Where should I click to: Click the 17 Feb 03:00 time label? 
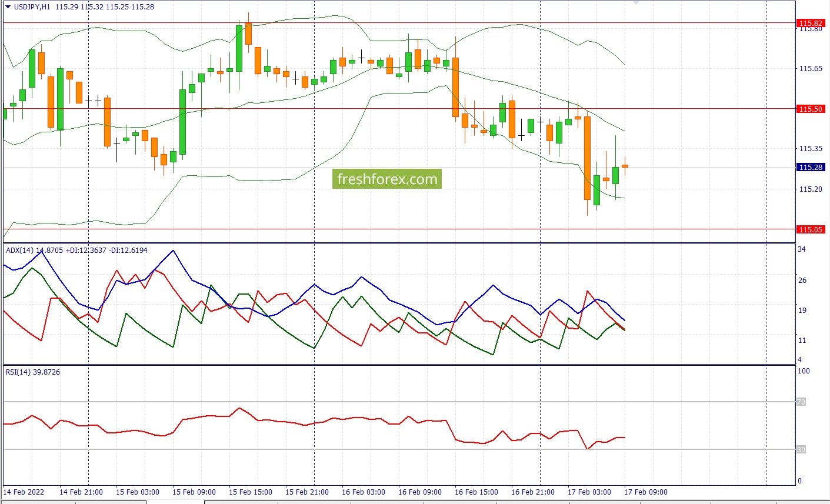click(589, 492)
